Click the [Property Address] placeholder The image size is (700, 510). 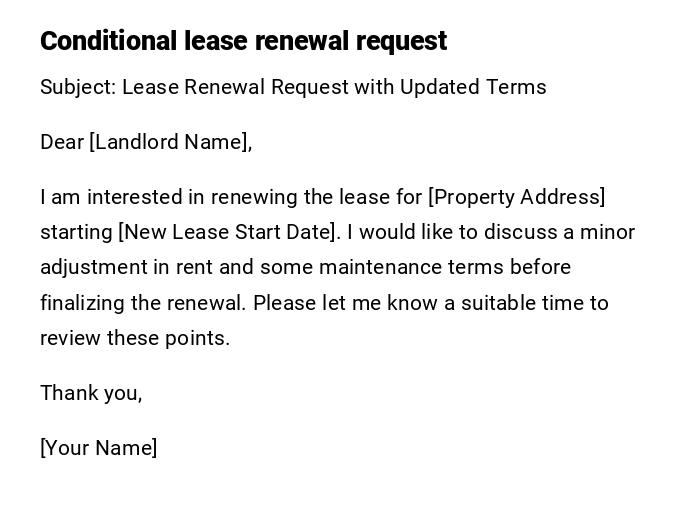(x=516, y=197)
